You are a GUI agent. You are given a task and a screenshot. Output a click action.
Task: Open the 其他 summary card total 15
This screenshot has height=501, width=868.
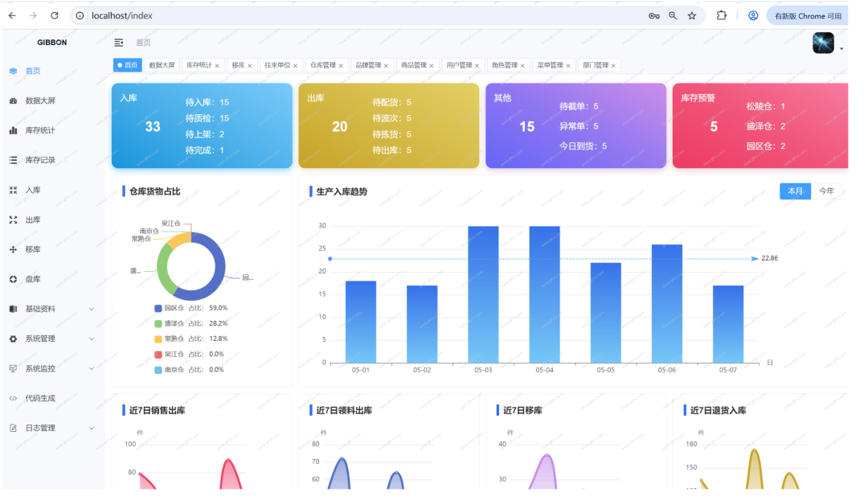click(x=527, y=127)
